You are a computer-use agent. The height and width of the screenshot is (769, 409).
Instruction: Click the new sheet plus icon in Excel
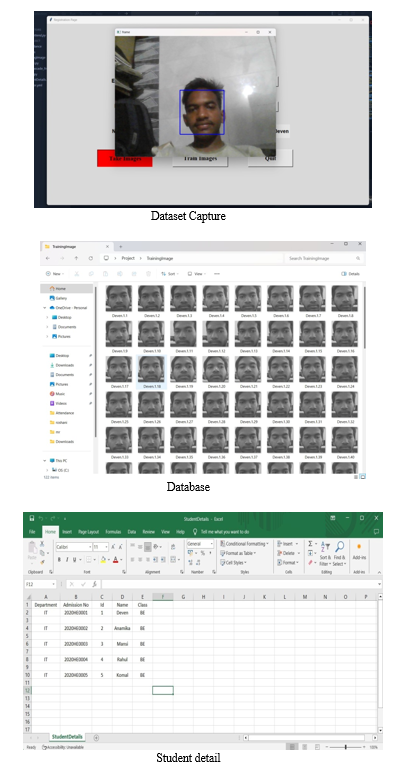click(x=96, y=738)
